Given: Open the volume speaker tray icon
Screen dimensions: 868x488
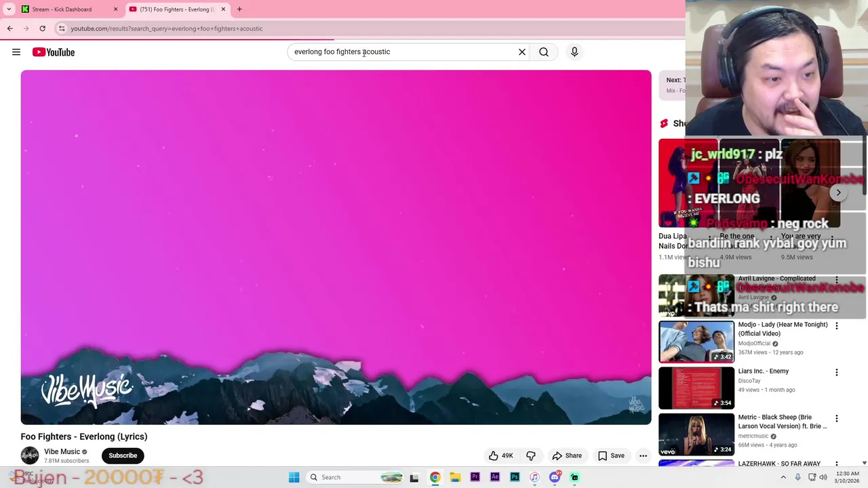Looking at the screenshot, I should pyautogui.click(x=823, y=477).
